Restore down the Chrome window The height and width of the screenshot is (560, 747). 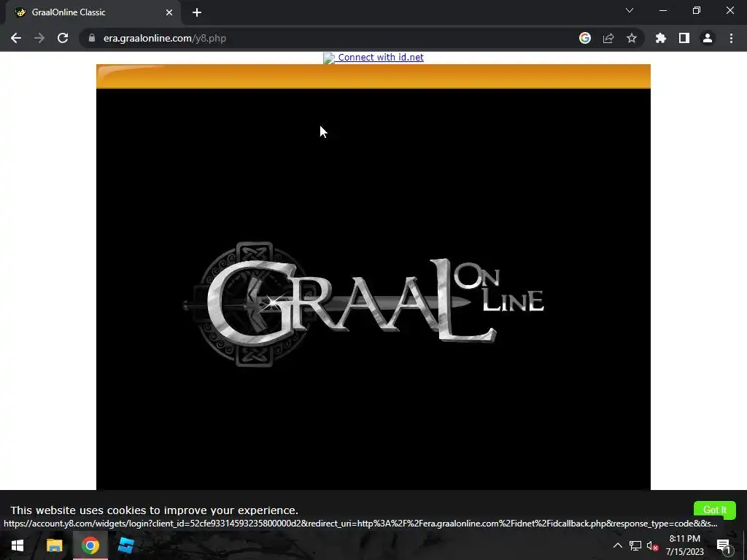pos(697,10)
